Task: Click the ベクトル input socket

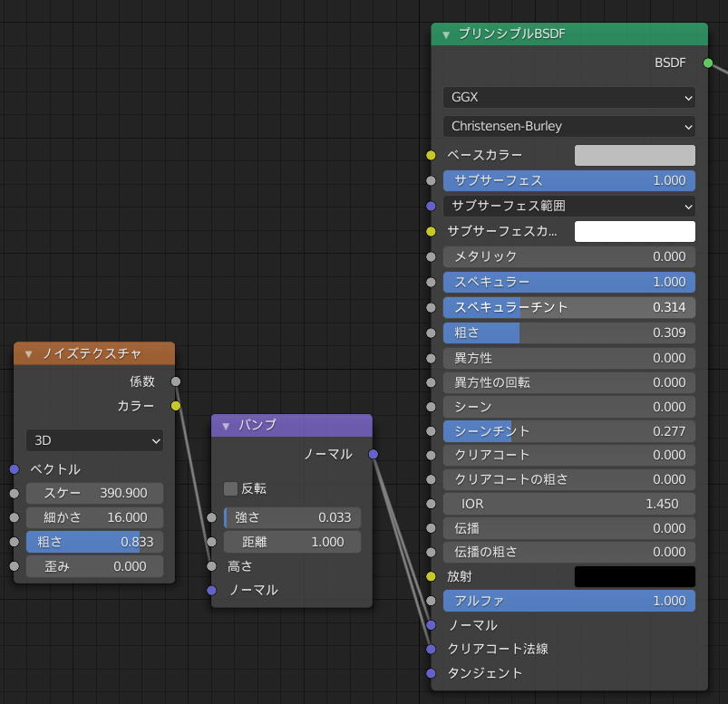Action: 15,469
